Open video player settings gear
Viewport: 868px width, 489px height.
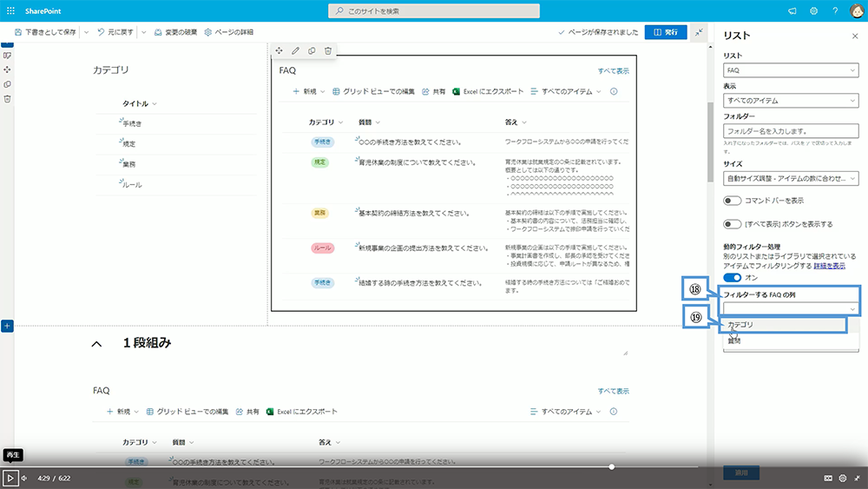843,478
